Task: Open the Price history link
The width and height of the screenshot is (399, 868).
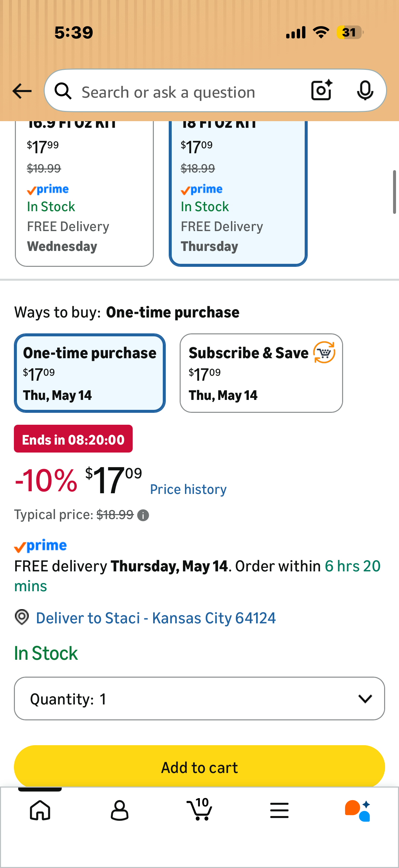Action: (188, 489)
